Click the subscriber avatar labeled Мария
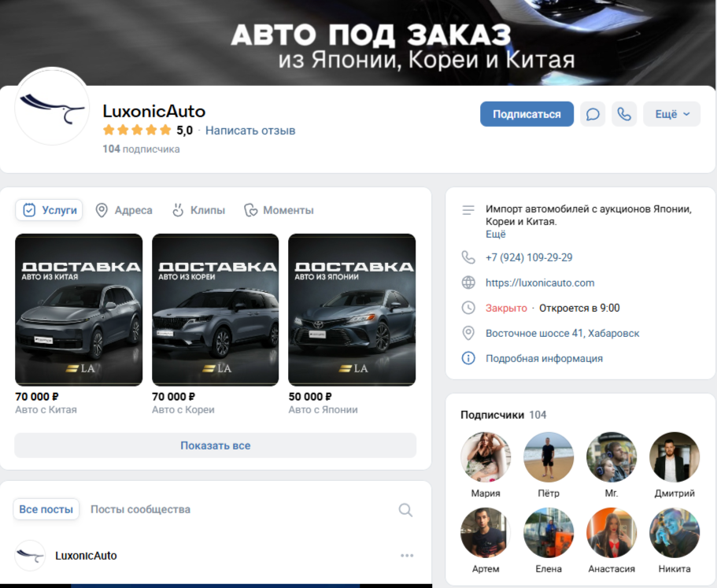This screenshot has height=588, width=717. coord(485,457)
